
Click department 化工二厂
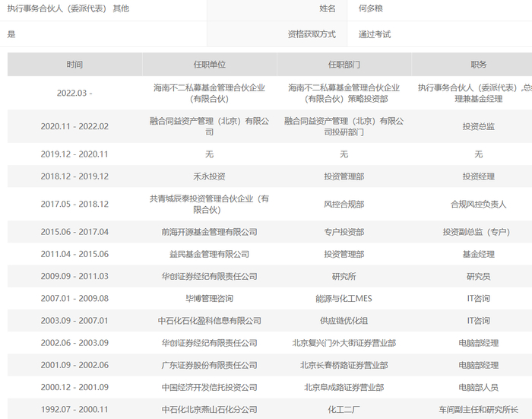(x=344, y=409)
